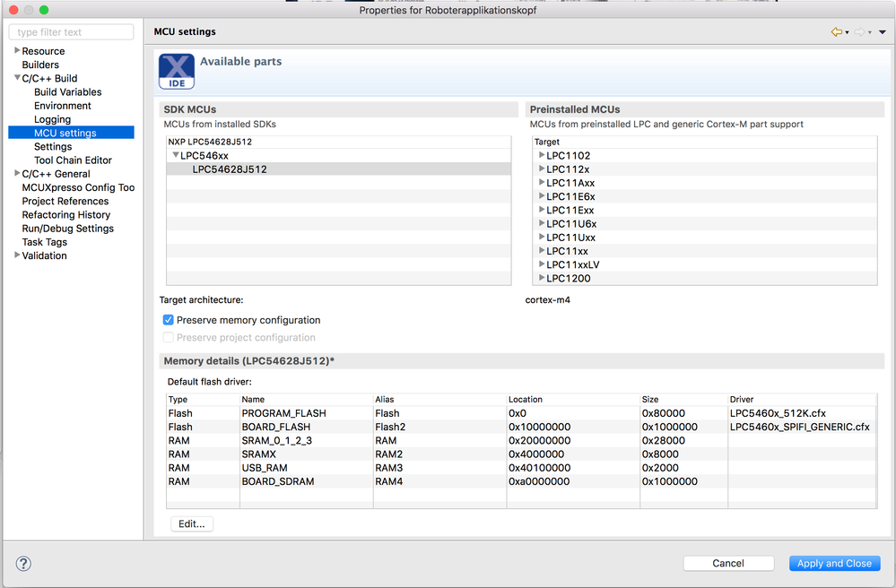This screenshot has height=588, width=896.
Task: Collapse the LPC546xx SDK MCU group
Action: [x=176, y=155]
